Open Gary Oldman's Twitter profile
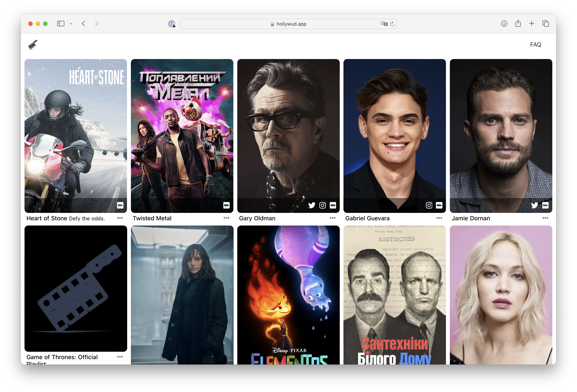This screenshot has height=392, width=577. (312, 205)
